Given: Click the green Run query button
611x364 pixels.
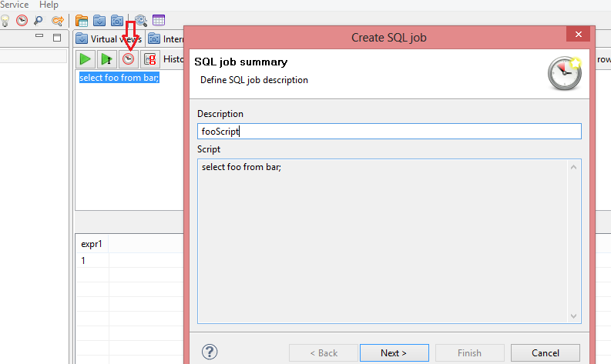Looking at the screenshot, I should [85, 58].
